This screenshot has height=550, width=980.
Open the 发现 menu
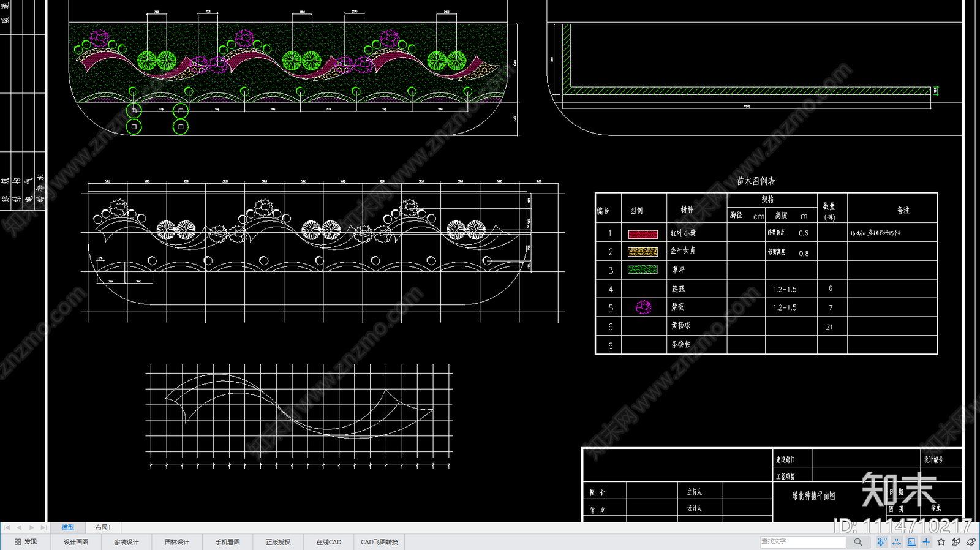26,542
